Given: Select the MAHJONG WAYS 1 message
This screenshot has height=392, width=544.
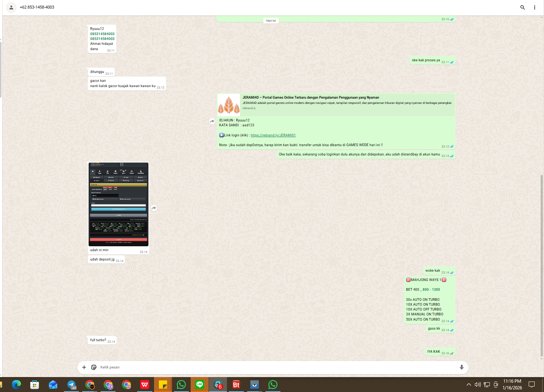Looking at the screenshot, I should (x=430, y=300).
